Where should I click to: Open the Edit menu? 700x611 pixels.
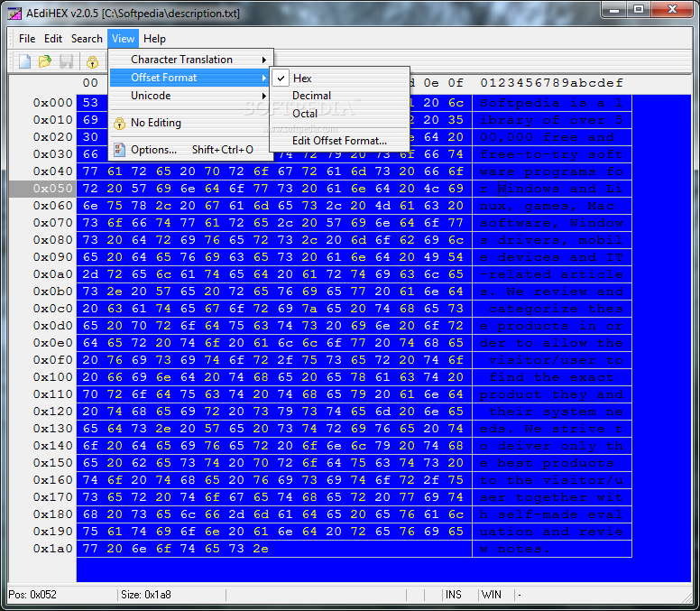(x=53, y=39)
